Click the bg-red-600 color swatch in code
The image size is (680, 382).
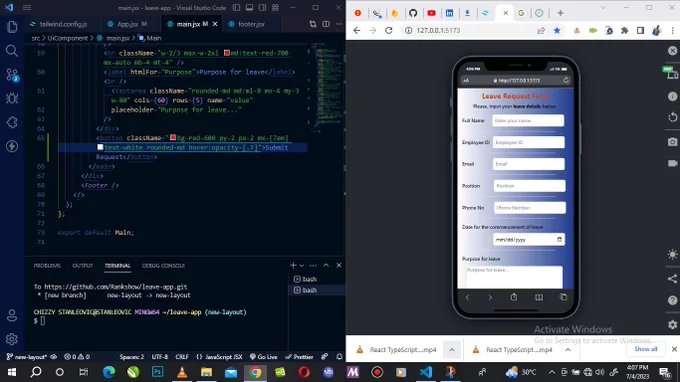pyautogui.click(x=173, y=138)
